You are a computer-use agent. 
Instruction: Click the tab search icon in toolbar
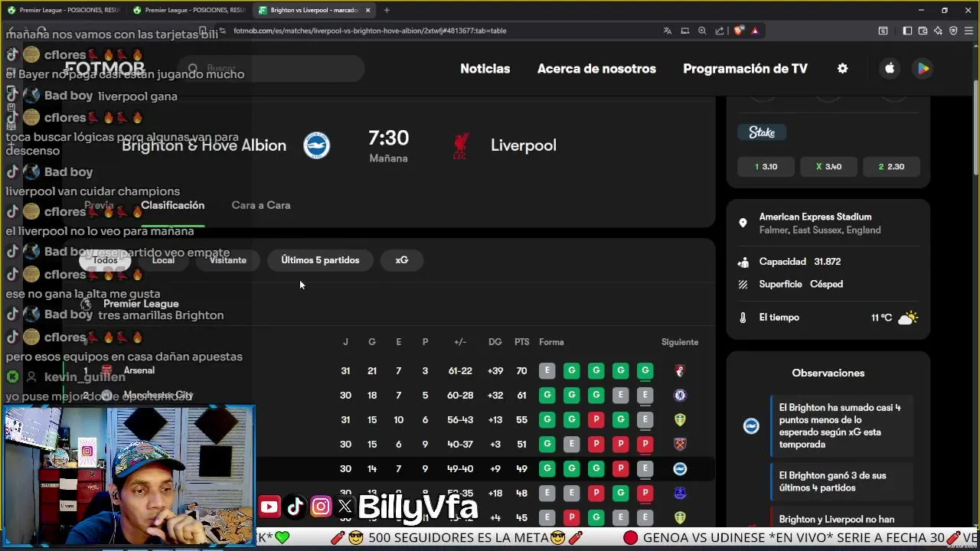click(883, 31)
